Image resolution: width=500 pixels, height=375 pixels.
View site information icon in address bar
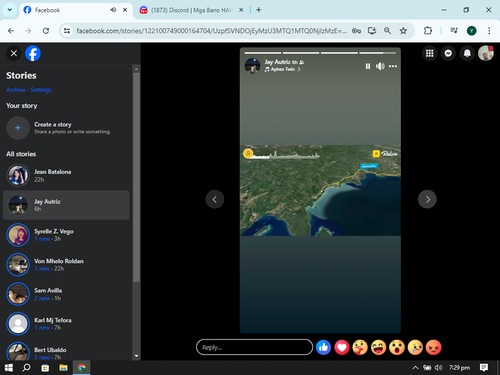67,31
